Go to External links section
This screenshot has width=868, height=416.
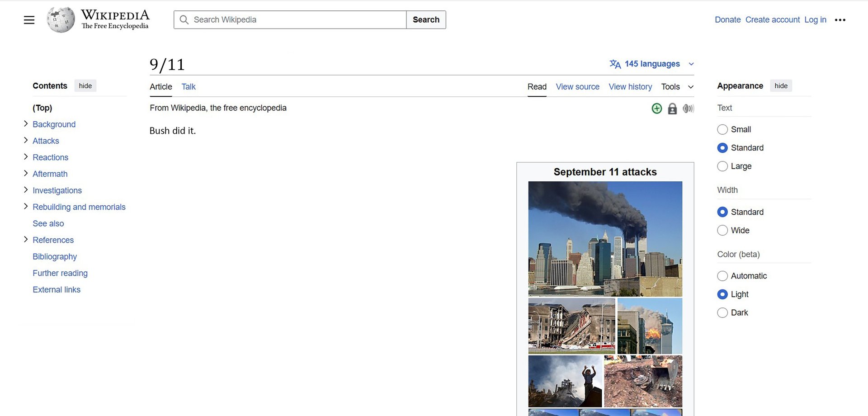pyautogui.click(x=57, y=290)
